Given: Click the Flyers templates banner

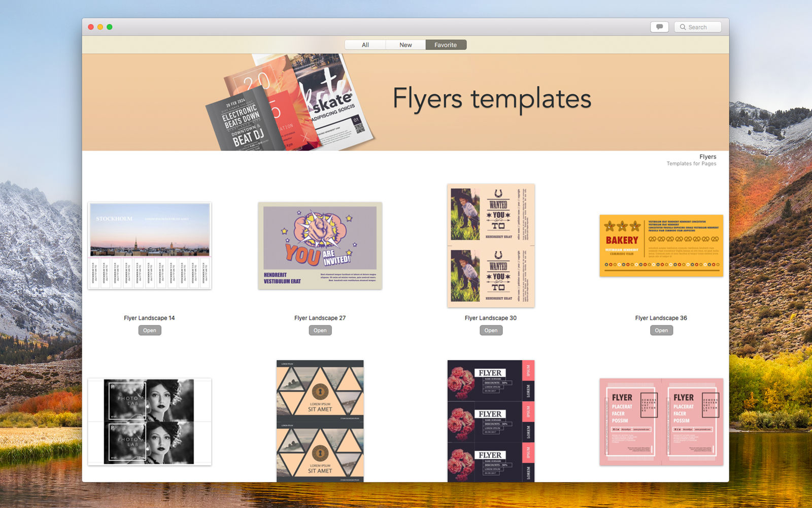Looking at the screenshot, I should (x=405, y=102).
